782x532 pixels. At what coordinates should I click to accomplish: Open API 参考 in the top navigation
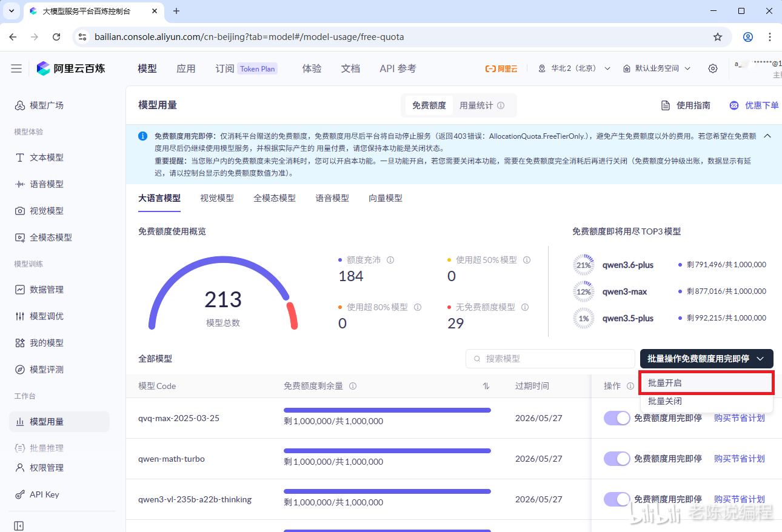398,68
